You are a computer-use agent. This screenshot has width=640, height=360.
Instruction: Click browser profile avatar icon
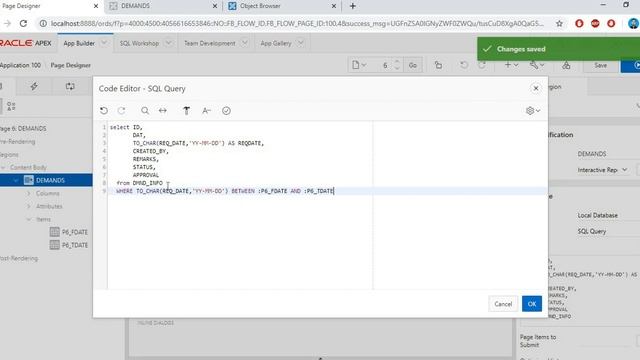(x=633, y=23)
